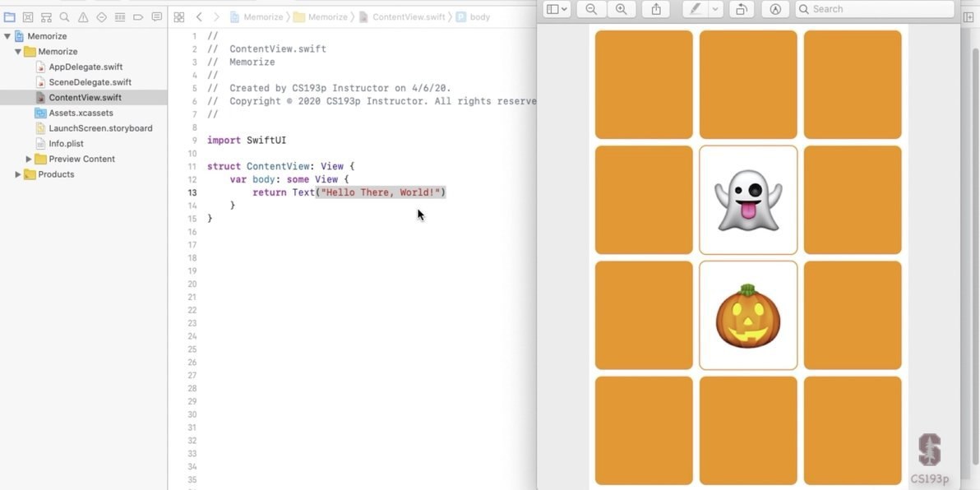Click body symbol in jump bar
The image size is (980, 490).
tap(473, 17)
